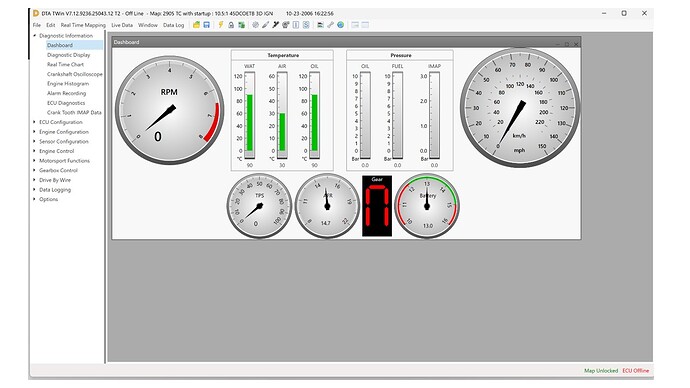Expand Sensor Configuration tree node
This screenshot has width=690, height=388.
point(35,141)
